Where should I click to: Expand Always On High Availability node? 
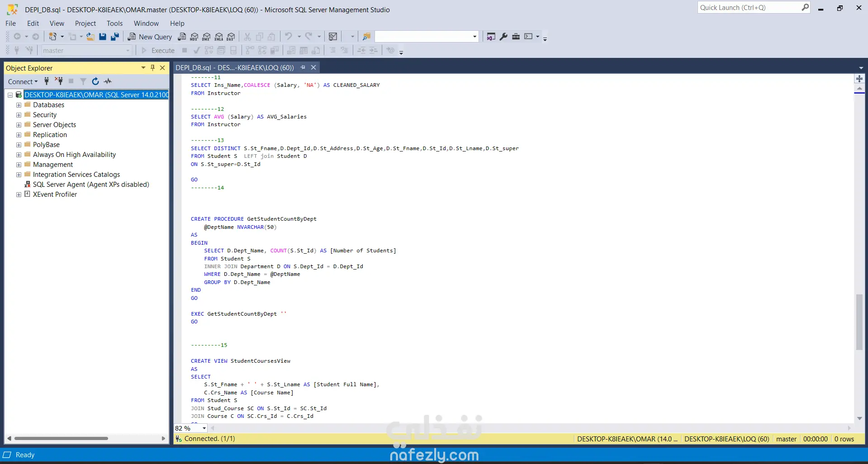tap(19, 155)
